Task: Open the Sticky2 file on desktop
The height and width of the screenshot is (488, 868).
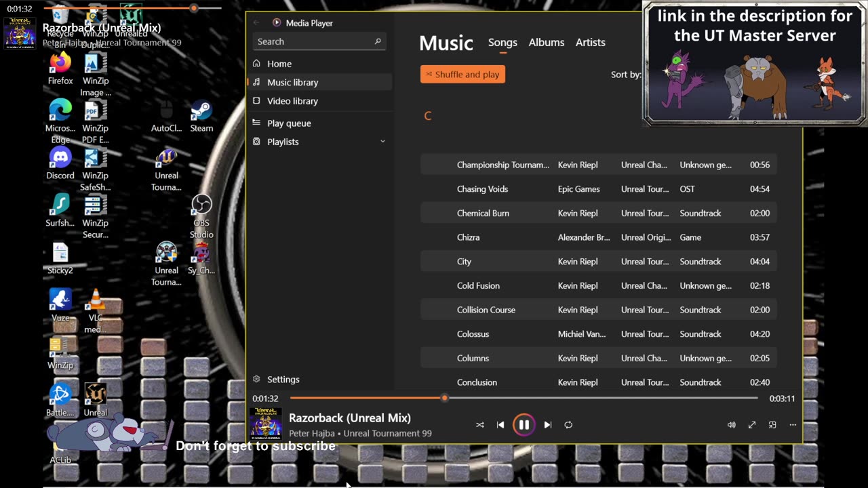Action: [x=60, y=258]
